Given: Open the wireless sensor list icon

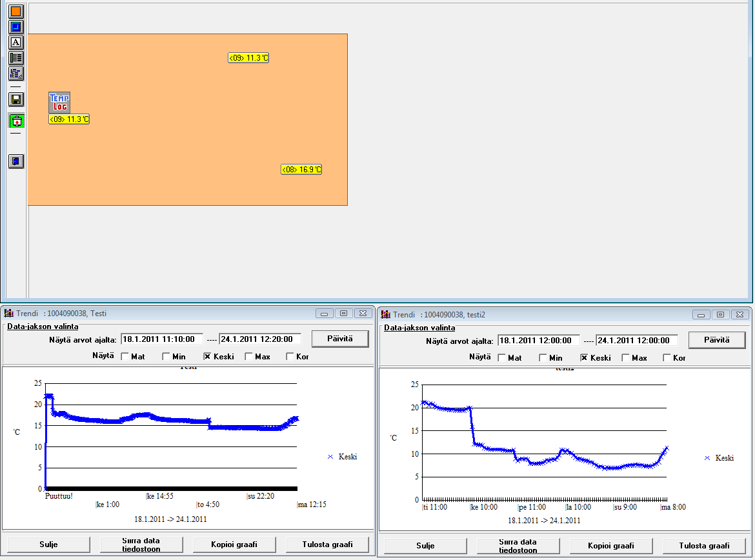Looking at the screenshot, I should pos(16,74).
